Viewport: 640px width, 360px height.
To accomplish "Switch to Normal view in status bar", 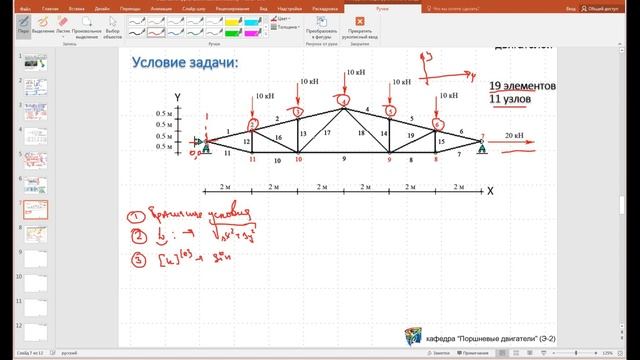I will click(502, 353).
